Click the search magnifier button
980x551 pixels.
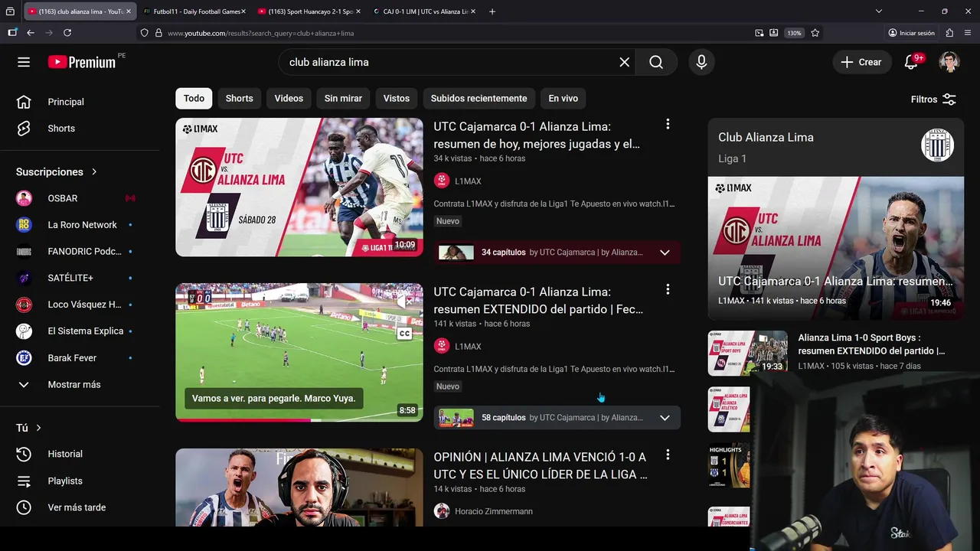(x=656, y=62)
